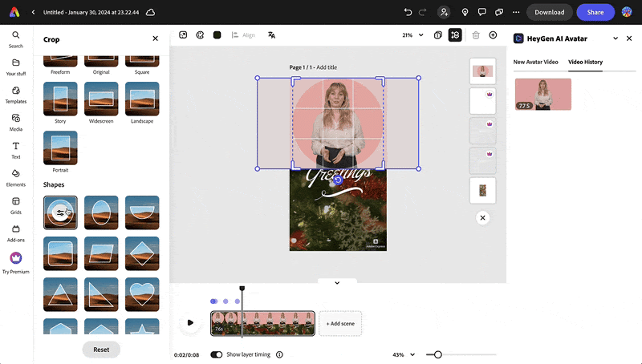This screenshot has height=364, width=642.
Task: Redo the last action
Action: (x=423, y=12)
